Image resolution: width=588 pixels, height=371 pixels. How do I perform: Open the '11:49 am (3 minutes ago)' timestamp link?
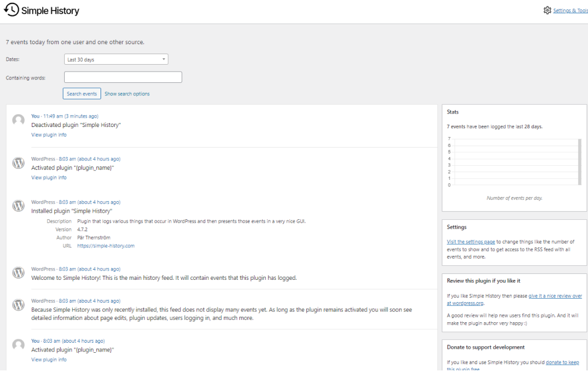click(x=71, y=116)
